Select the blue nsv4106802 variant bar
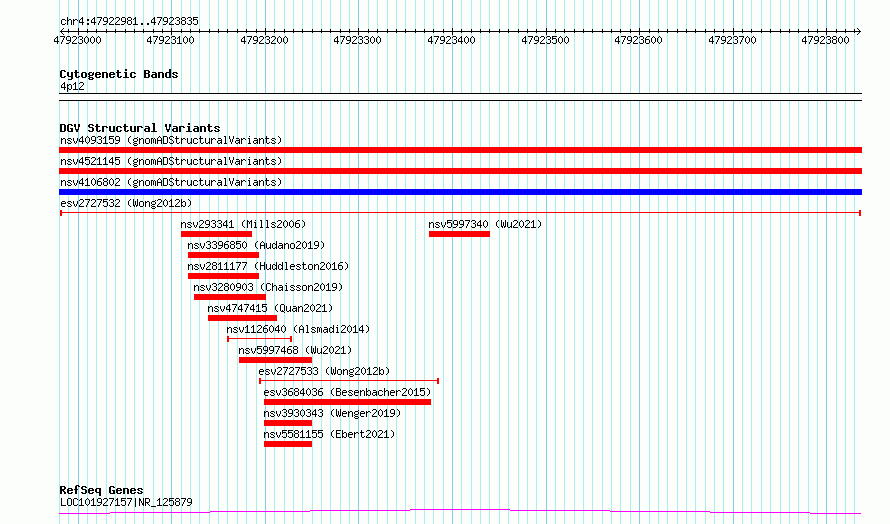Image resolution: width=890 pixels, height=524 pixels. point(460,192)
